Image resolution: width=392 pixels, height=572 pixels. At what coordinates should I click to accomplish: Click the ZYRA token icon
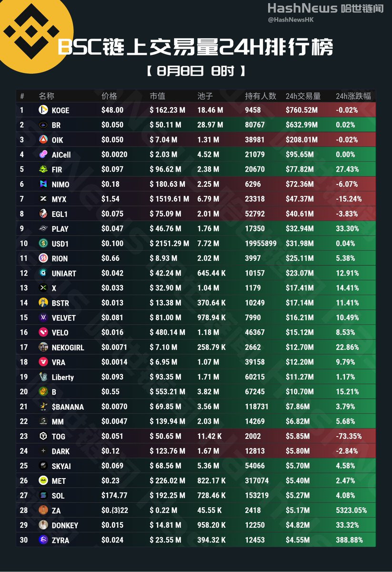43,540
